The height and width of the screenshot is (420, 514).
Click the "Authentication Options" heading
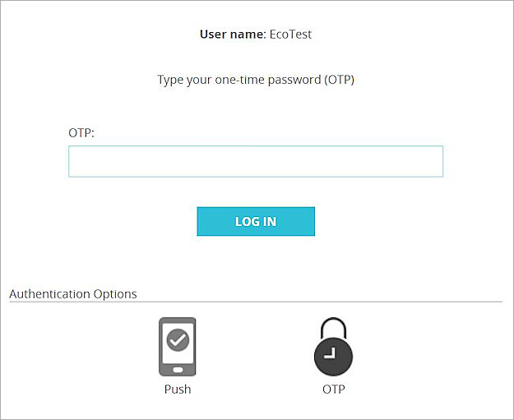coord(73,293)
